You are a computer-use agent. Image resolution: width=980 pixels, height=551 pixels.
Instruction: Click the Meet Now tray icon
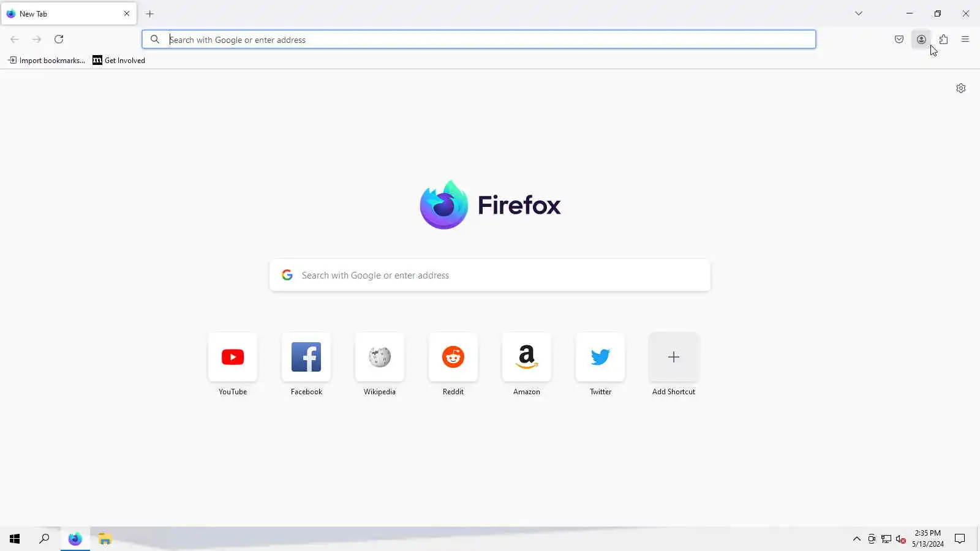tap(872, 539)
